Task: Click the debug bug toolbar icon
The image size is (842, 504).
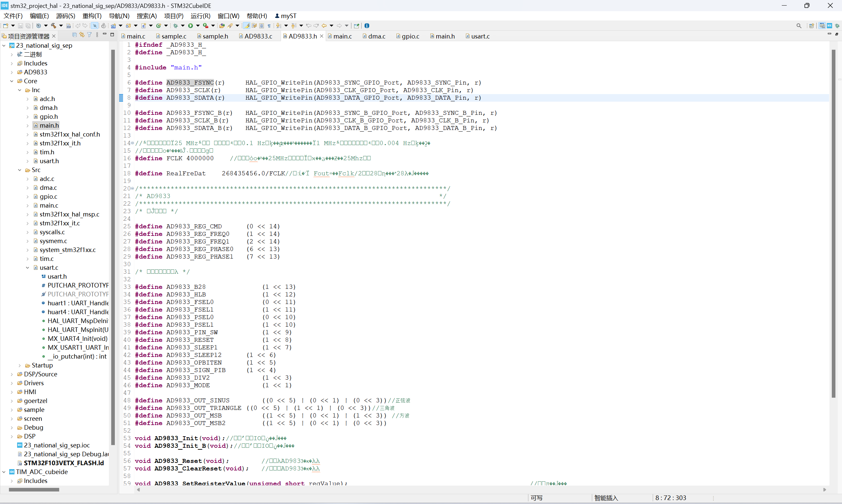Action: point(176,25)
